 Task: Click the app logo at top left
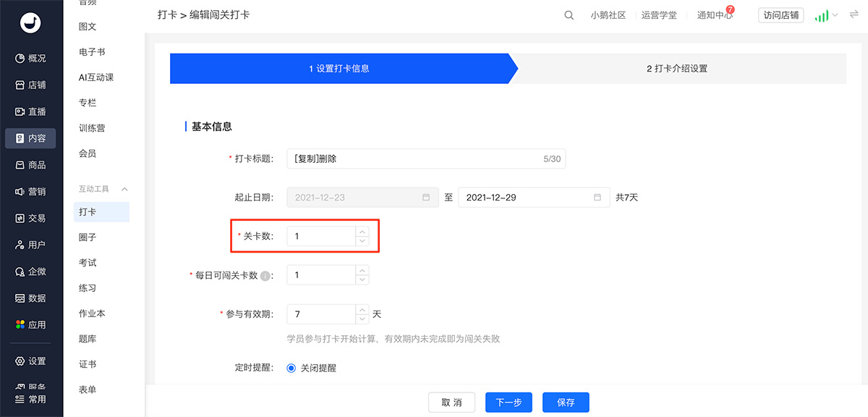(31, 23)
